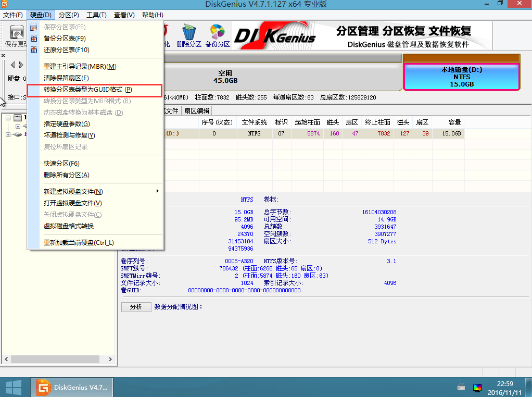Image resolution: width=532 pixels, height=397 pixels.
Task: Open the 查看(V) menu
Action: click(124, 15)
